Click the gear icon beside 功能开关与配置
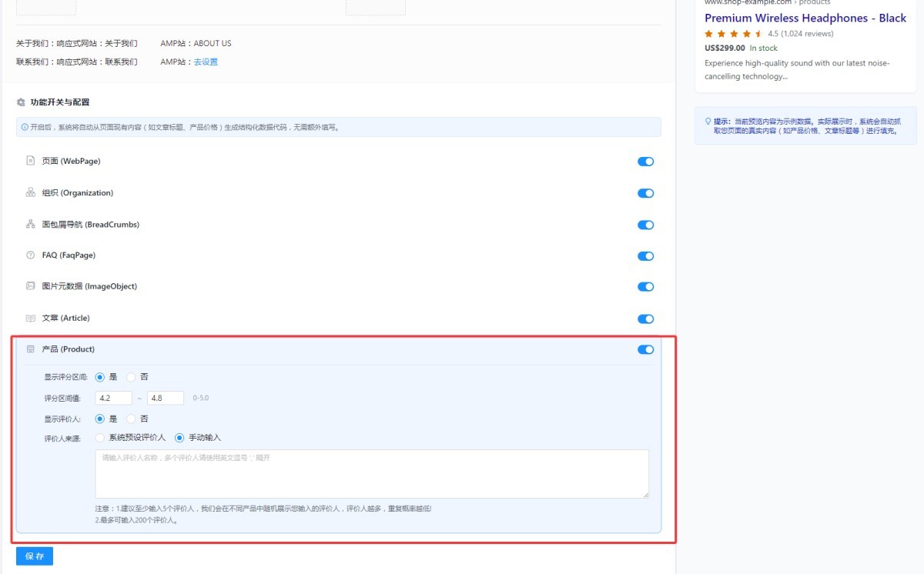924x574 pixels. pyautogui.click(x=21, y=102)
